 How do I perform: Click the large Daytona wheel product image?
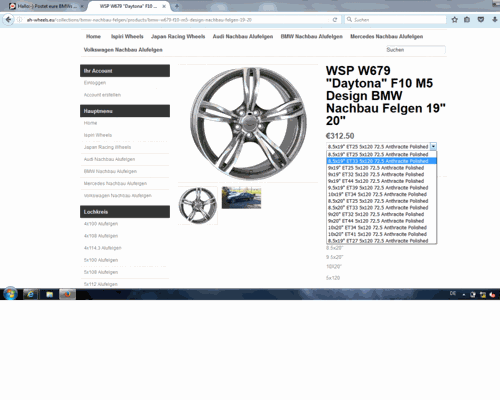click(248, 123)
